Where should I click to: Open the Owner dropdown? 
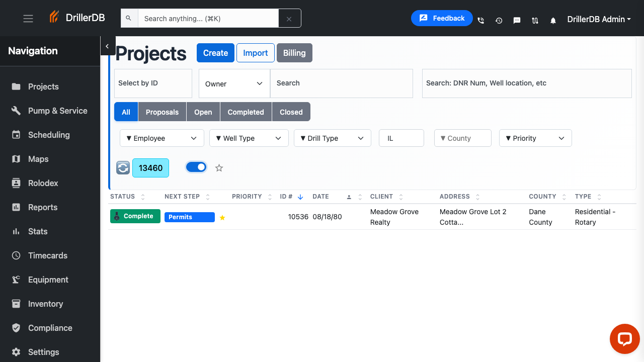coord(234,83)
